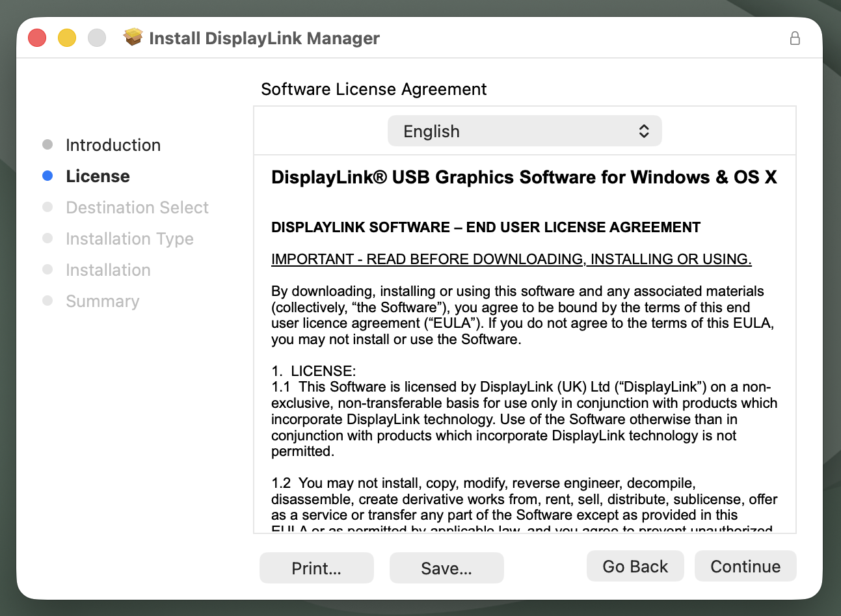
Task: Click the '1. LICENSE:' section heading
Action: pyautogui.click(x=314, y=371)
